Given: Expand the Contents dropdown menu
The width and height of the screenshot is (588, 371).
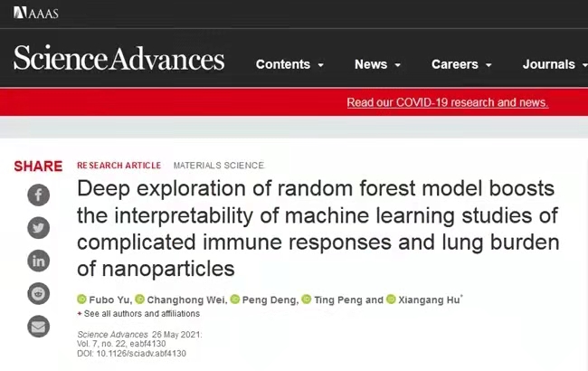Looking at the screenshot, I should point(289,64).
